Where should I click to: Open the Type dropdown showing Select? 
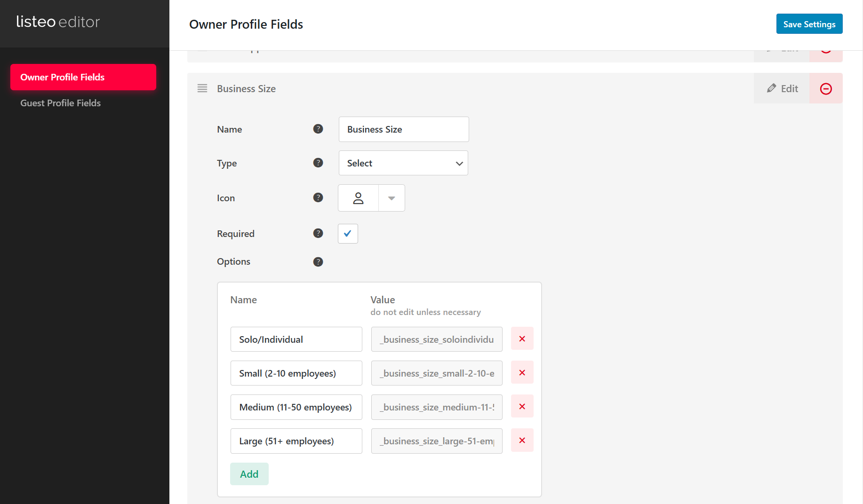click(x=403, y=163)
